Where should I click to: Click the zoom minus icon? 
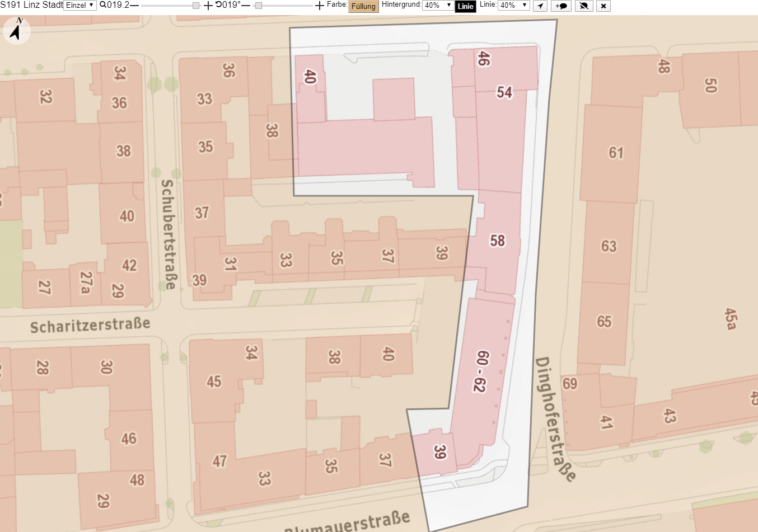[134, 6]
